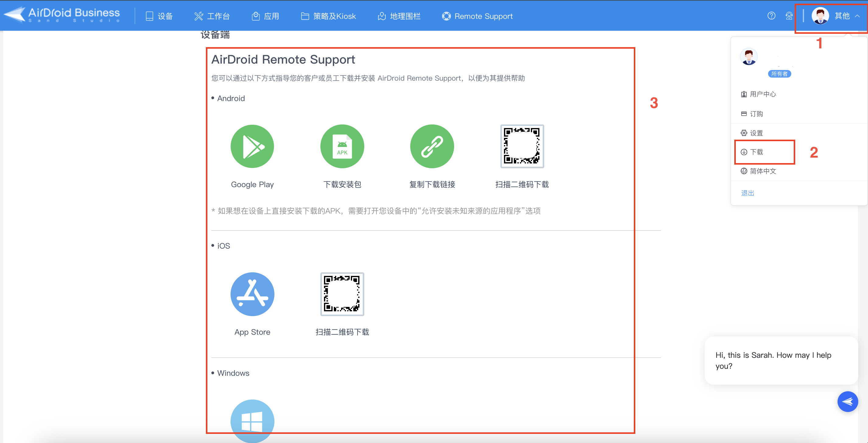Open the help question mark icon
The height and width of the screenshot is (443, 868).
[x=771, y=16]
